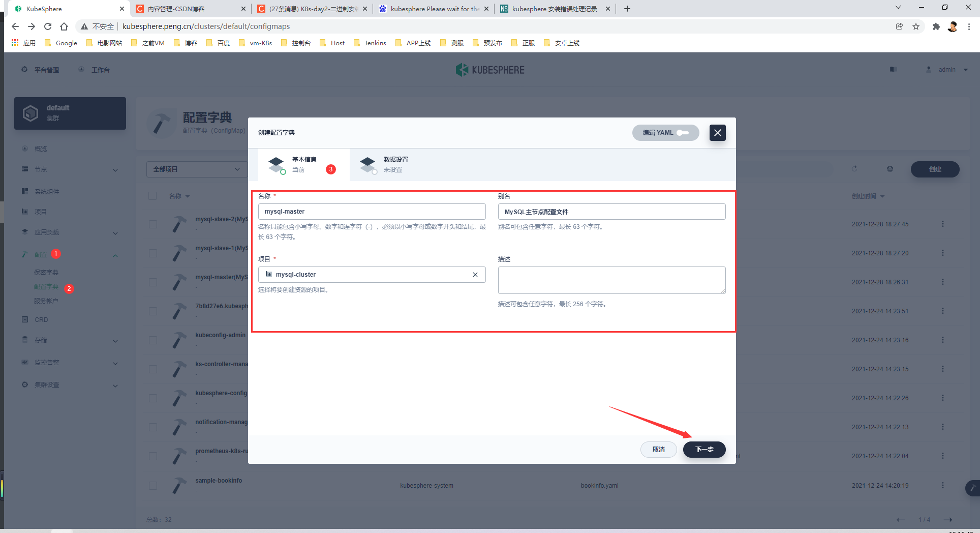Collapse the 配置 sidebar menu
The image size is (980, 533).
[70, 254]
